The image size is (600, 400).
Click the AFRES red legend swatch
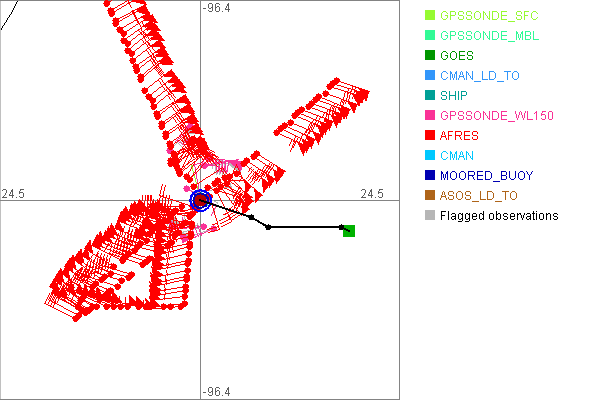[430, 136]
